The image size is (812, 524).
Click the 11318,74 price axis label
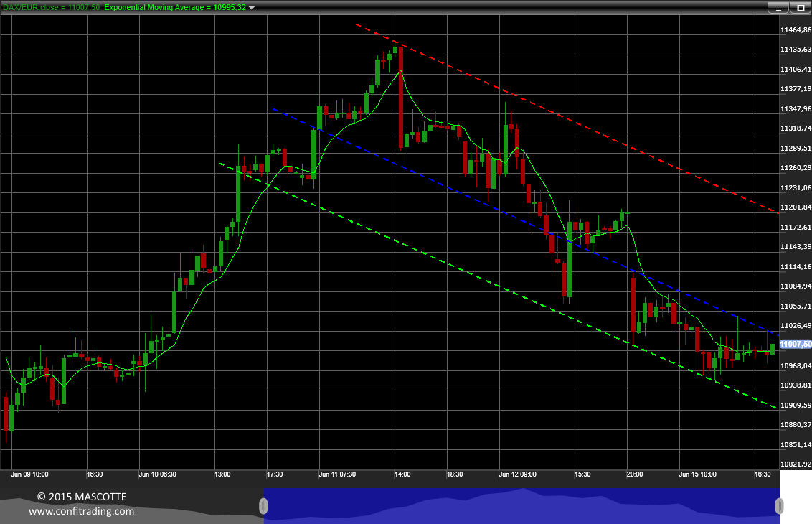pos(796,128)
